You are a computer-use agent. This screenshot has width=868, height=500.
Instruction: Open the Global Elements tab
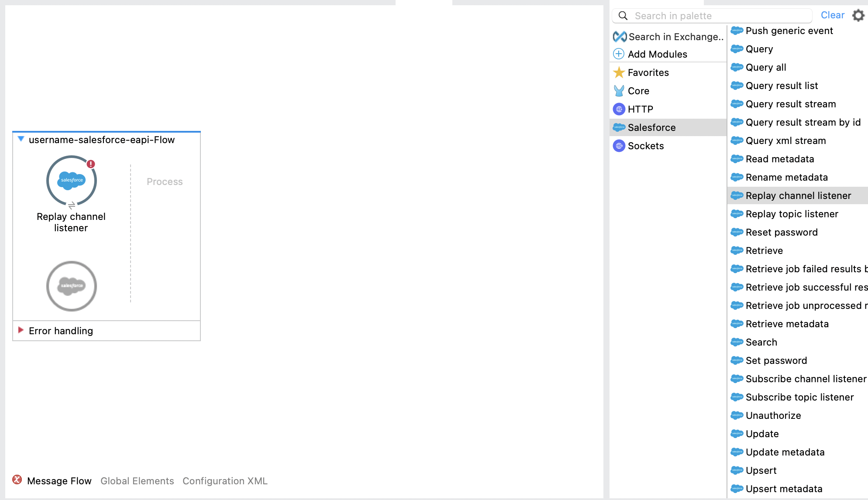[x=137, y=481]
